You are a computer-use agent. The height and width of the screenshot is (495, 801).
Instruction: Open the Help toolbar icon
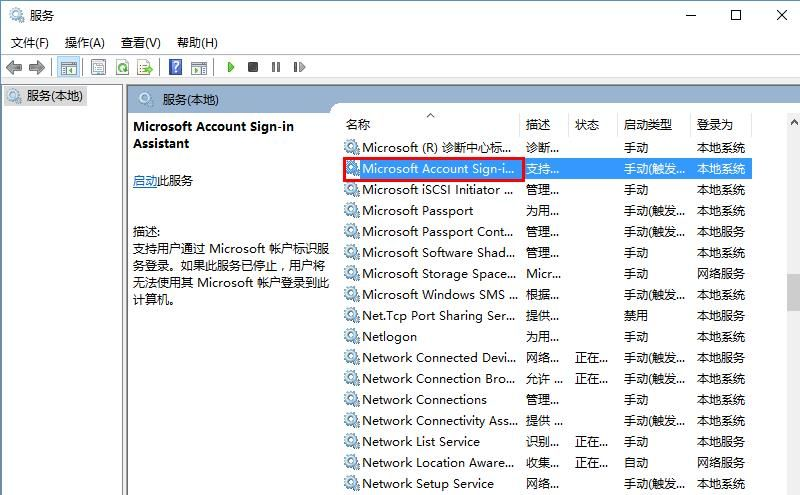point(176,67)
